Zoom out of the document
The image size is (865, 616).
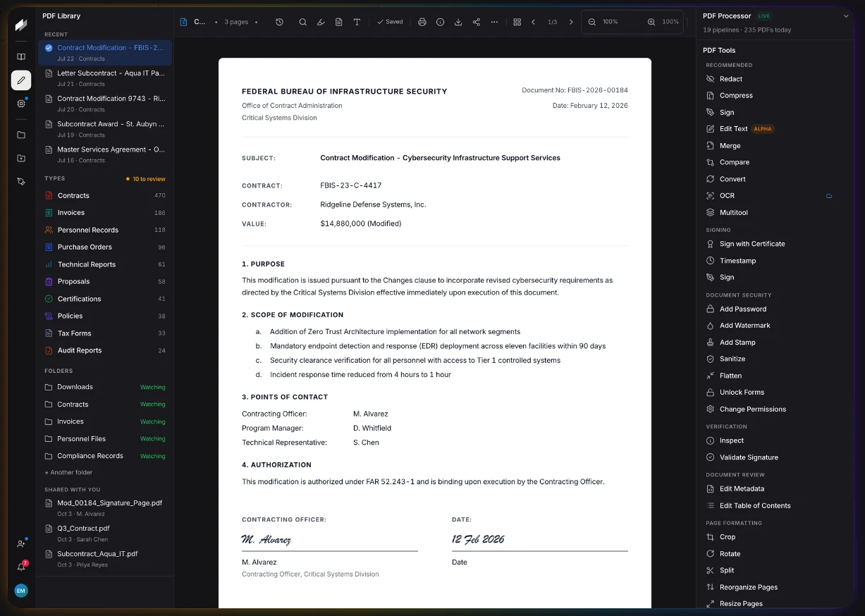(x=591, y=22)
